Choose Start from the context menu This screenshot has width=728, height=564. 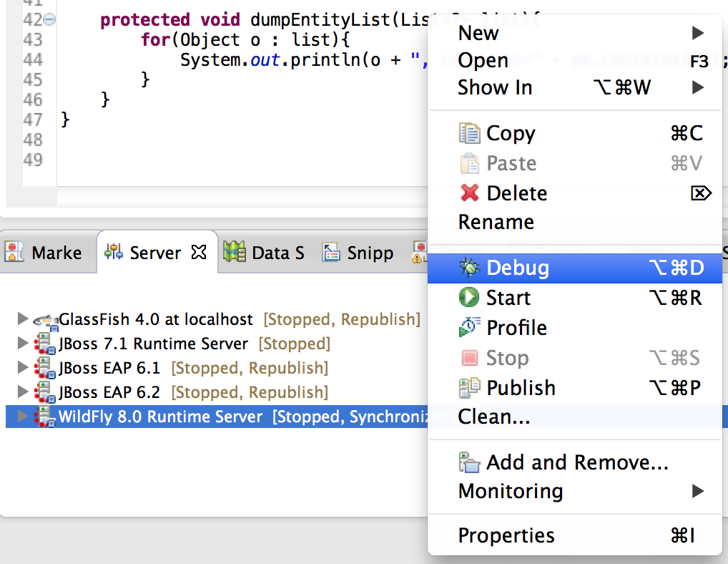pos(575,298)
